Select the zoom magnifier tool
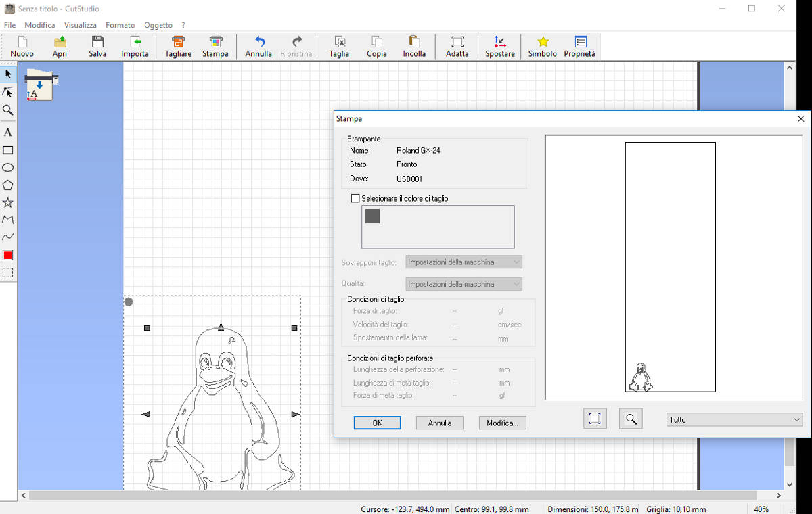Image resolution: width=812 pixels, height=514 pixels. coord(8,110)
